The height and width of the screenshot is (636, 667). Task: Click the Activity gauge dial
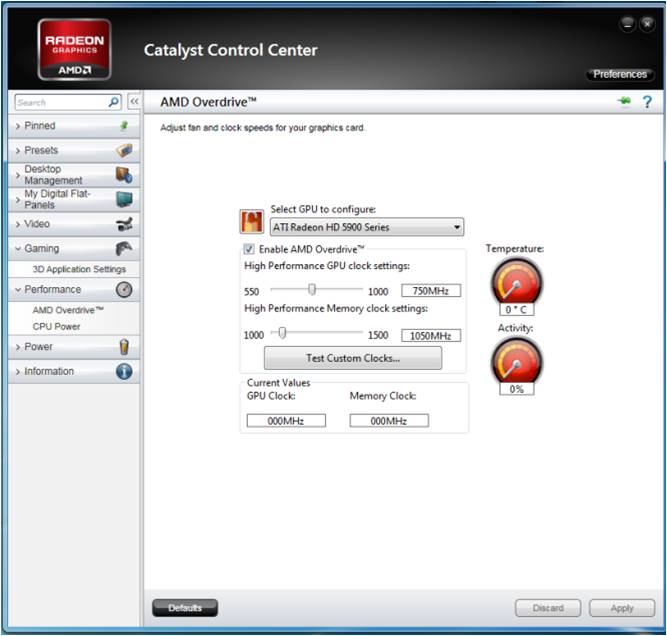pos(516,361)
